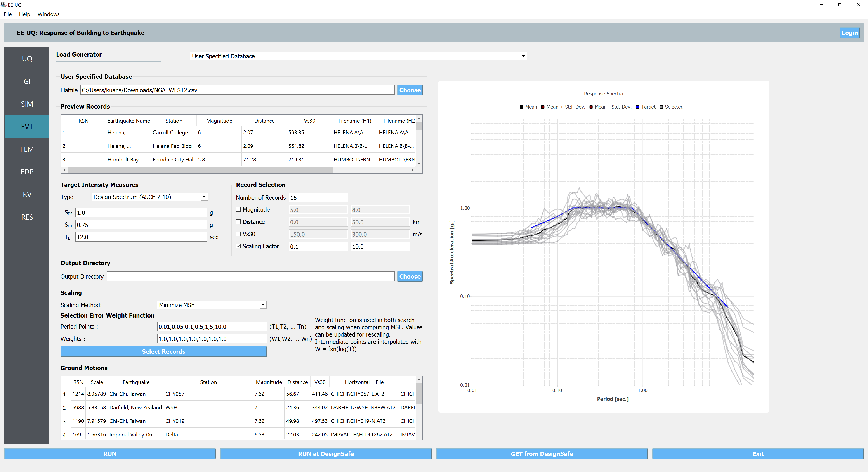This screenshot has height=472, width=868.
Task: Click the SD1 value field
Action: [141, 225]
